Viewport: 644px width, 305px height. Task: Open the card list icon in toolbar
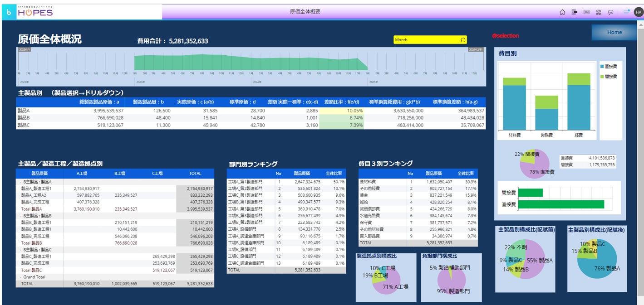pyautogui.click(x=586, y=12)
